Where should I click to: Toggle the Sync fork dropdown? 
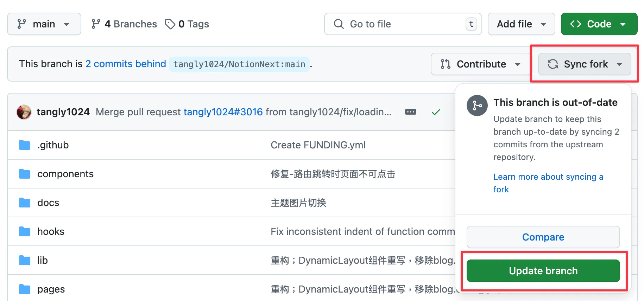(x=585, y=64)
